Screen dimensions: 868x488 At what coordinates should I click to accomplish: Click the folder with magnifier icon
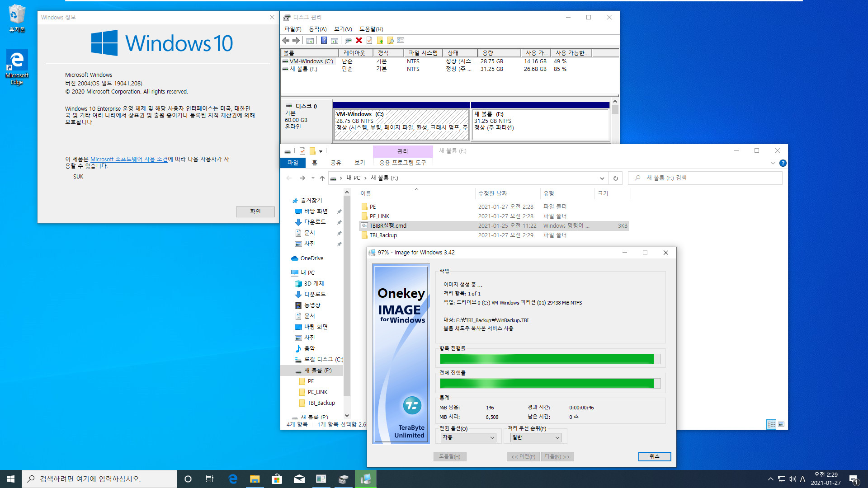tap(390, 41)
